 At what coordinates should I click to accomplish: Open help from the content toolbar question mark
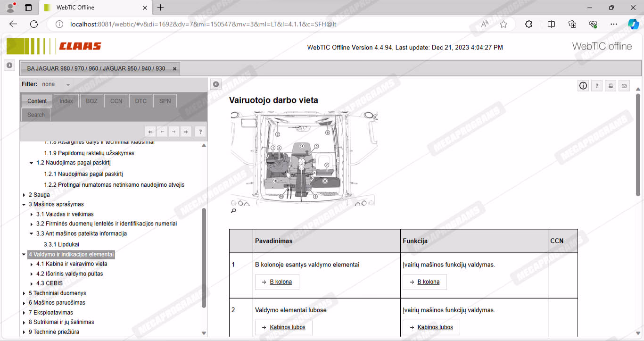597,85
